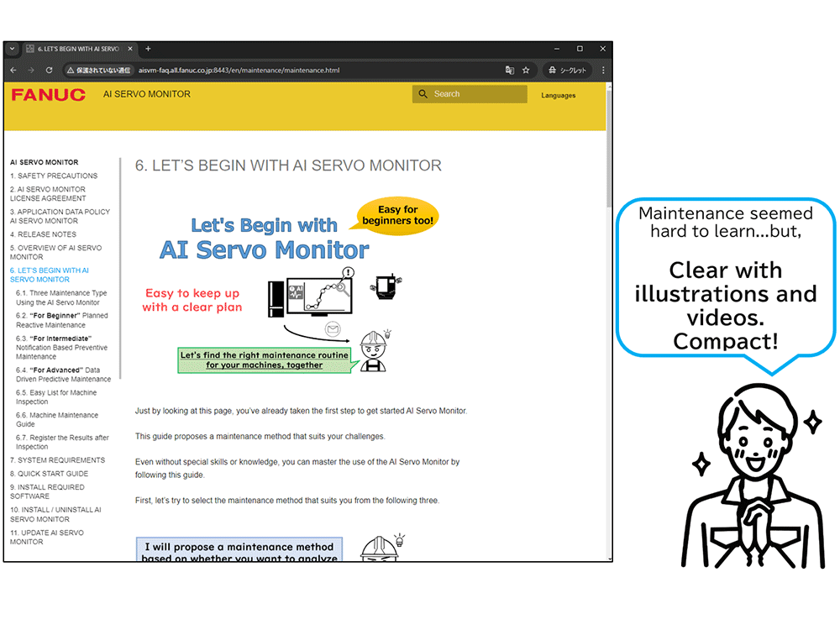Select 6. Let's Begin with AI Servo Monitor

tap(50, 275)
